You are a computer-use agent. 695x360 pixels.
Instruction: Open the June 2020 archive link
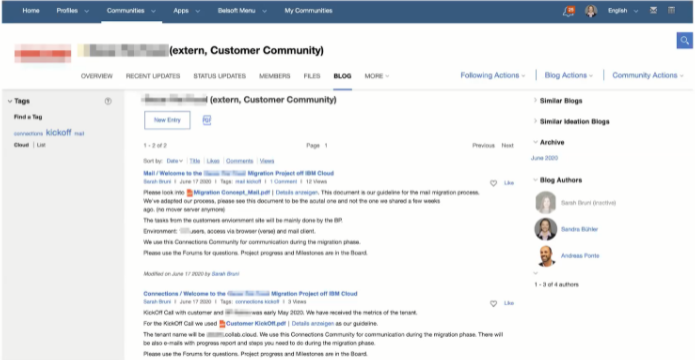click(x=545, y=158)
